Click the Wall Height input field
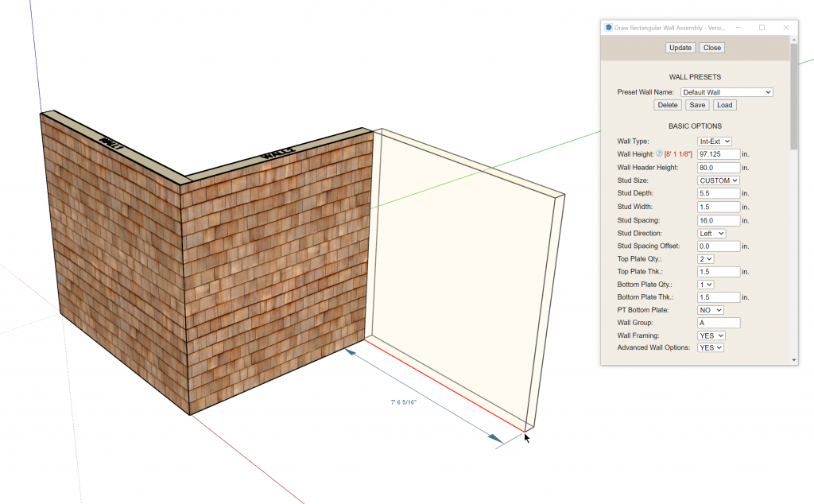814x504 pixels. tap(719, 154)
